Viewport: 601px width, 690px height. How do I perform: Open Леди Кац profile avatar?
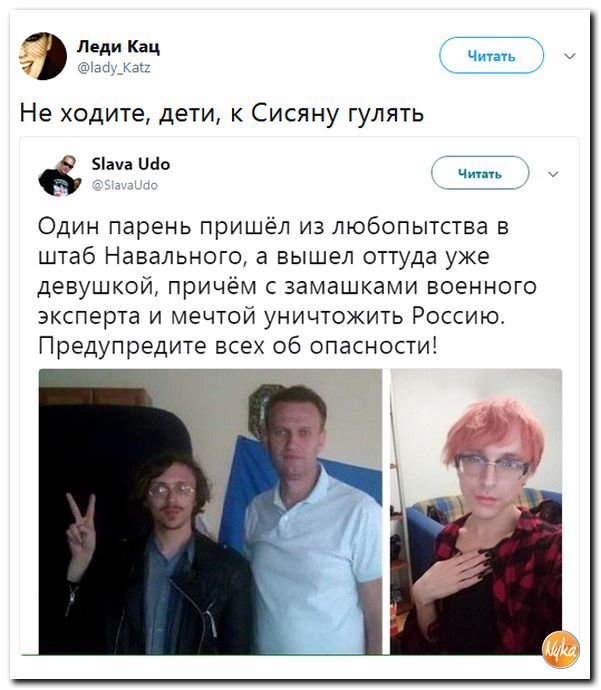(43, 56)
